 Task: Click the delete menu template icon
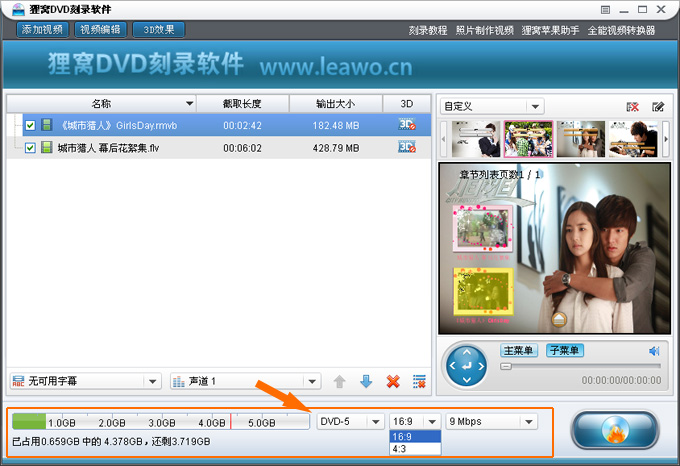point(632,107)
